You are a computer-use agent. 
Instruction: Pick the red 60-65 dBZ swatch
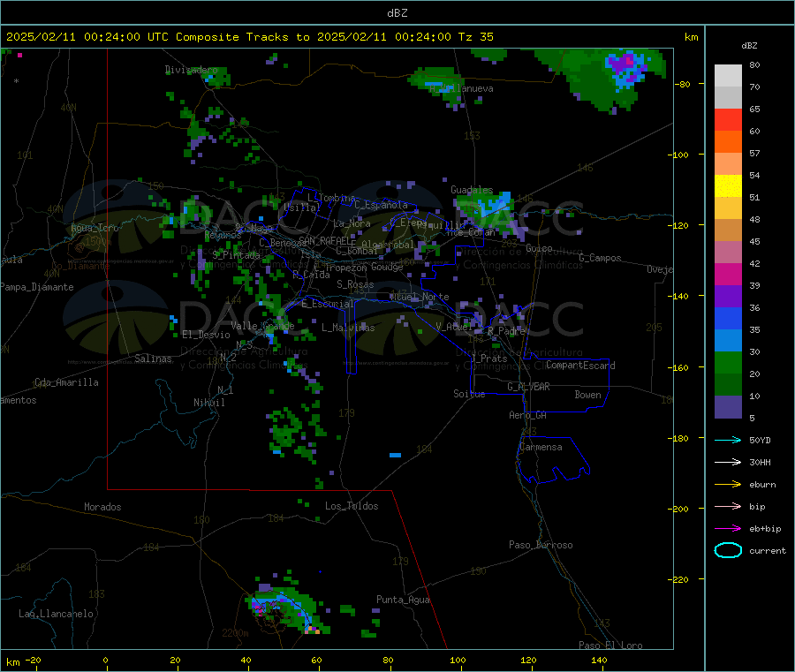tap(728, 119)
